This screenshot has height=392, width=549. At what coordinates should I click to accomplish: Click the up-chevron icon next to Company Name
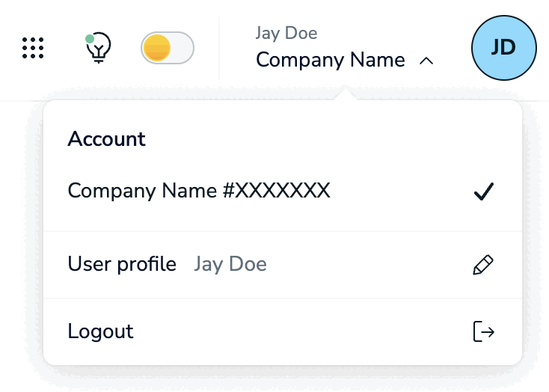tap(426, 61)
